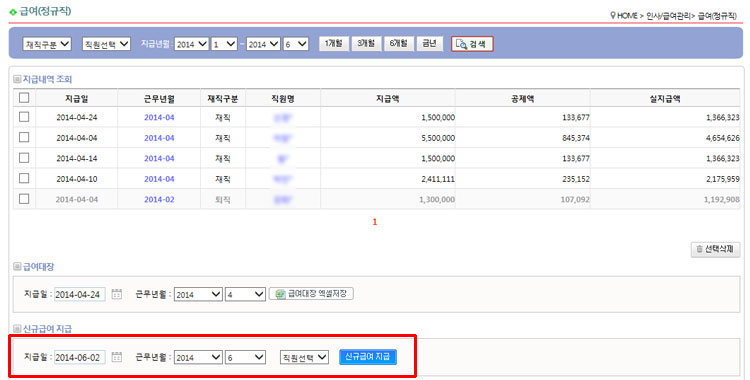Click the 공제액 column header

pyautogui.click(x=522, y=99)
